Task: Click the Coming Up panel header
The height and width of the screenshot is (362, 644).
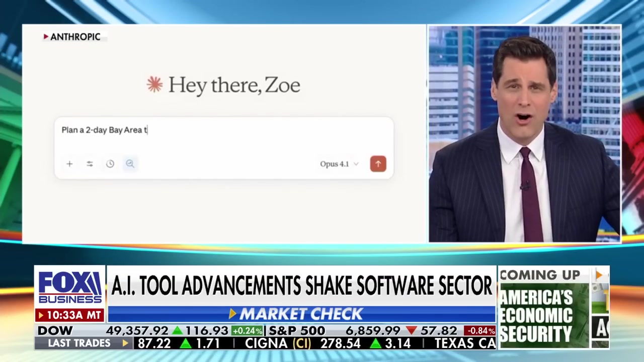Action: (x=540, y=275)
